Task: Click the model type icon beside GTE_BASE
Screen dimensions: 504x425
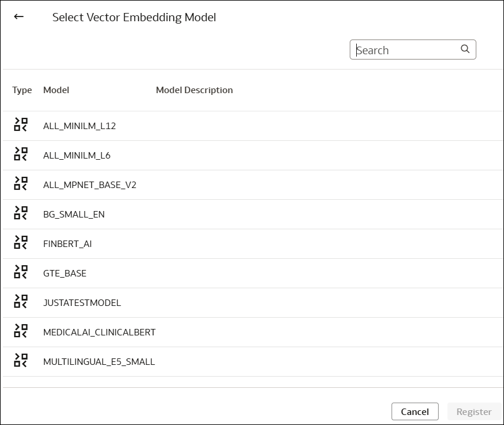Action: [x=21, y=272]
